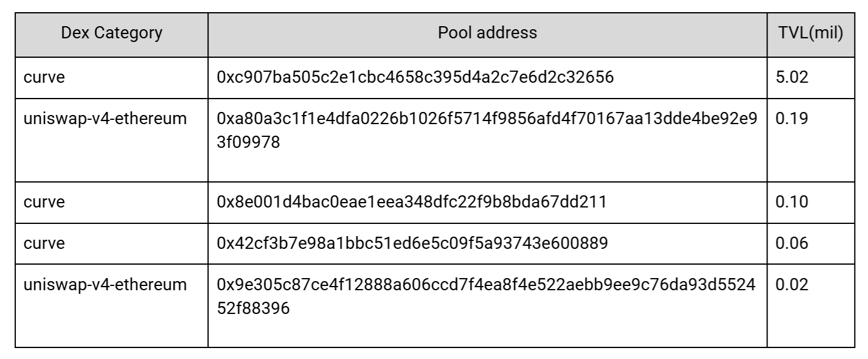Select uniswap-v4-ethereum cell in the 0.02 TVL row
Screen dimensions: 868x359
pyautogui.click(x=105, y=285)
